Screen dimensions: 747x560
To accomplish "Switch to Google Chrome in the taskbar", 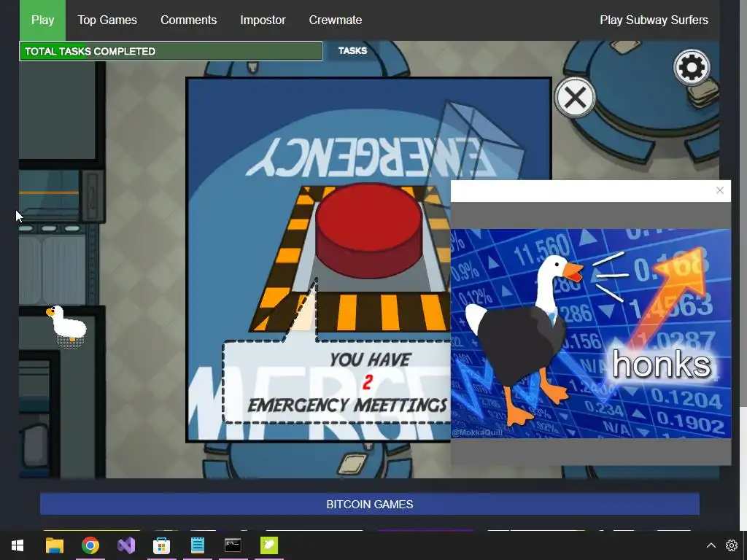I will click(90, 545).
